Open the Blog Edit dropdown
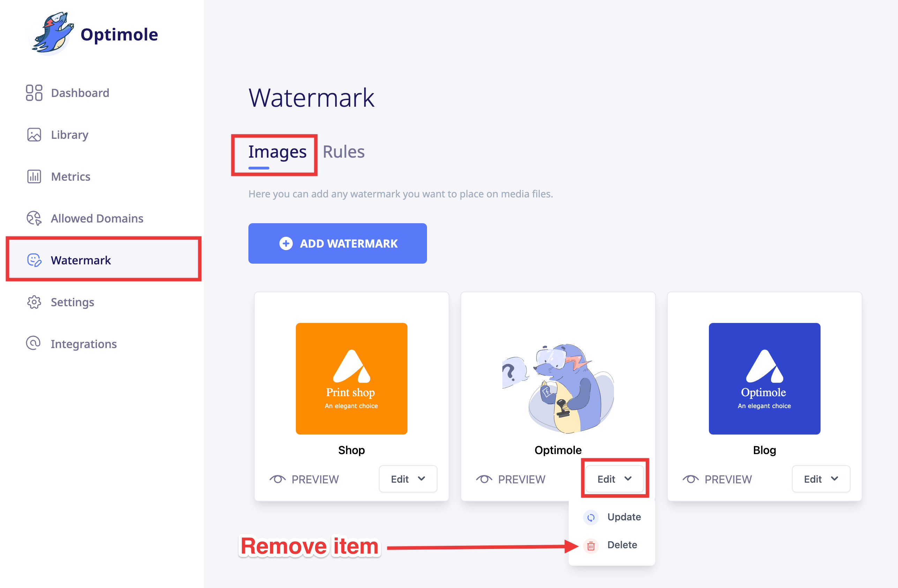The width and height of the screenshot is (898, 588). point(821,479)
